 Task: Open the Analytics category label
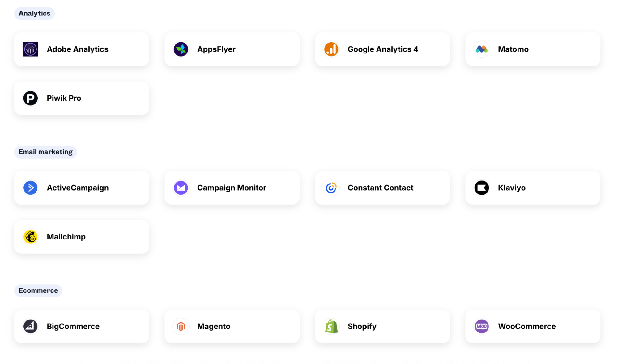click(34, 13)
